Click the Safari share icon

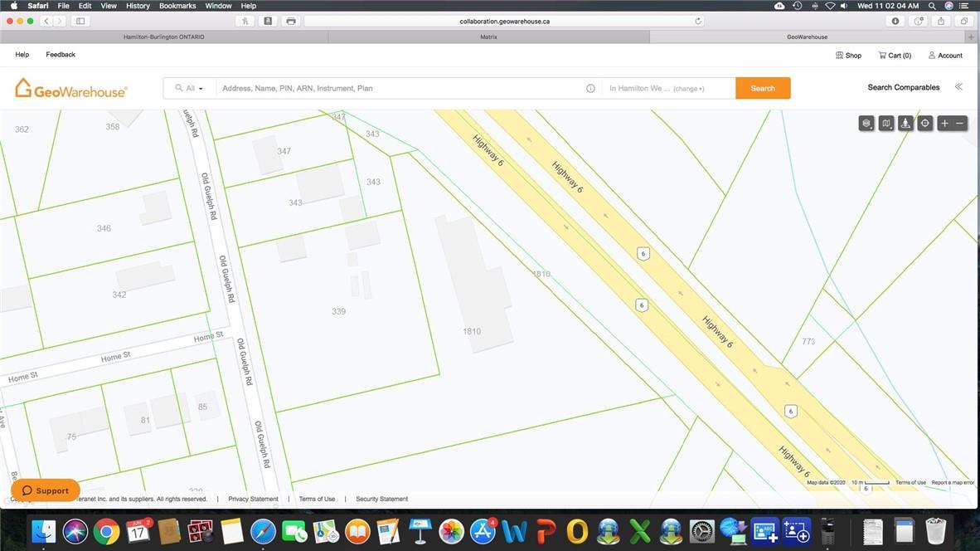tap(941, 22)
